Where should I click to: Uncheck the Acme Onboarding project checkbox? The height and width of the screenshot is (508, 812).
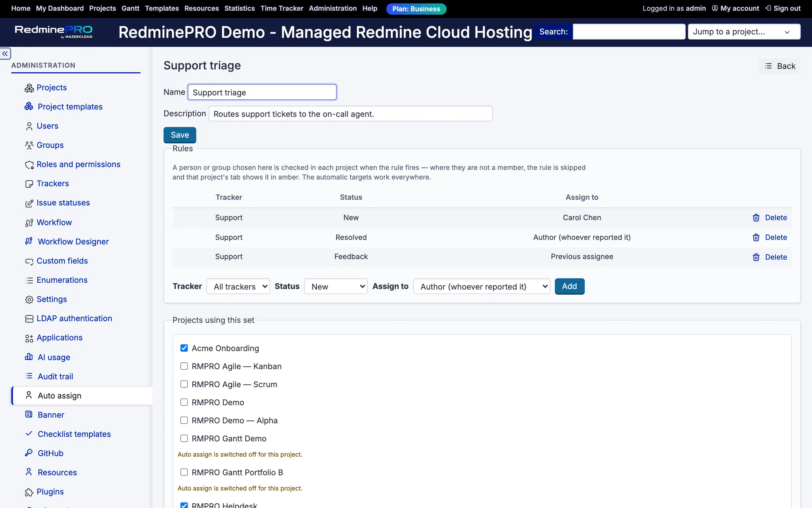pyautogui.click(x=184, y=348)
